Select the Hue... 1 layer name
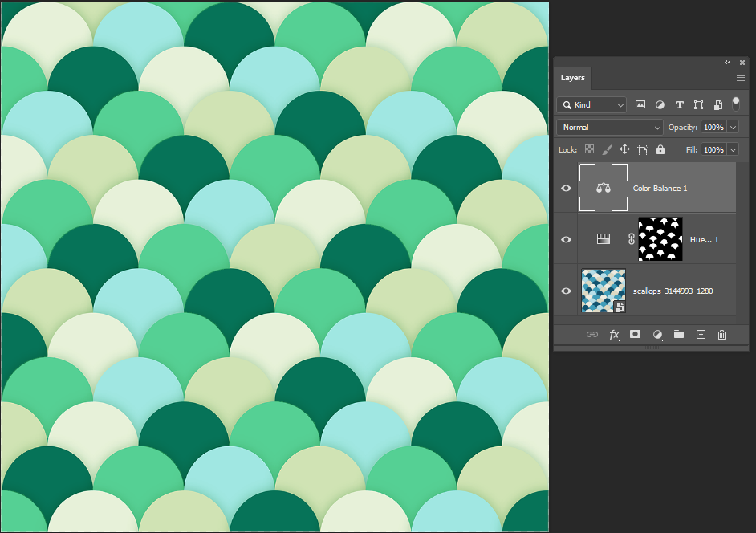Image resolution: width=756 pixels, height=533 pixels. [x=704, y=240]
